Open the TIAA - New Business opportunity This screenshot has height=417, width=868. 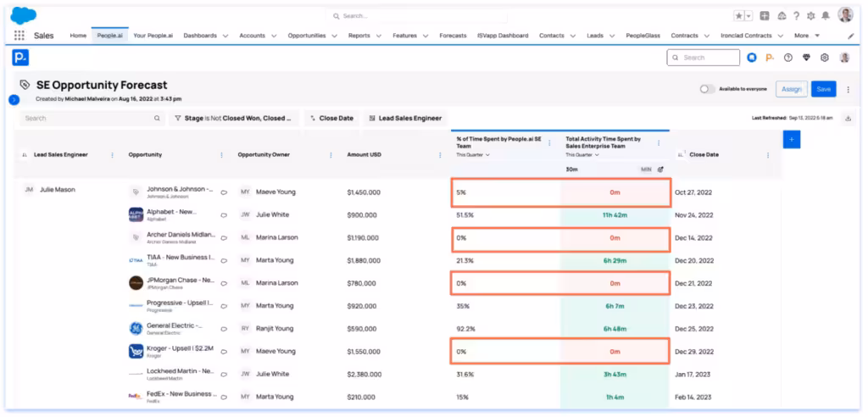(181, 258)
